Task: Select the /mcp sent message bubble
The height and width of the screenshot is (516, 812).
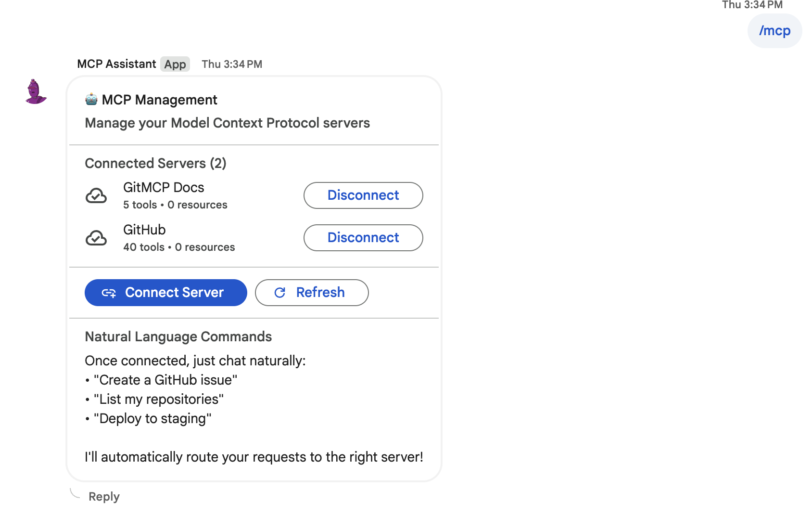Action: pyautogui.click(x=774, y=31)
